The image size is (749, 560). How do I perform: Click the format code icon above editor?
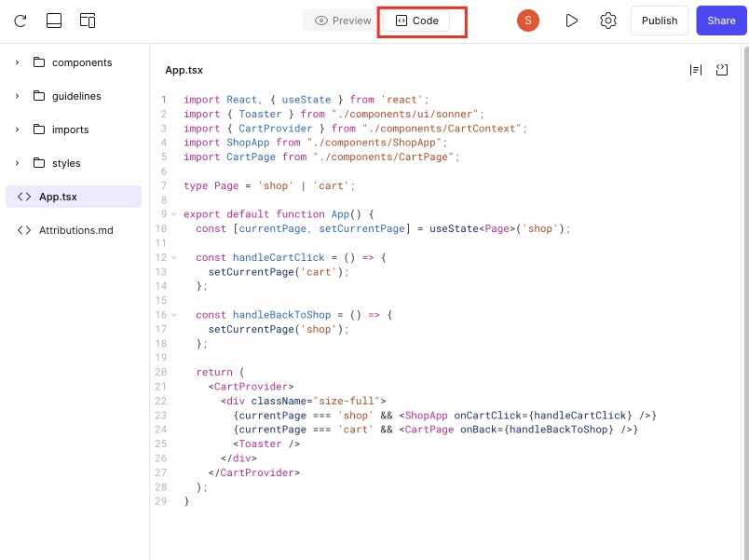[695, 70]
